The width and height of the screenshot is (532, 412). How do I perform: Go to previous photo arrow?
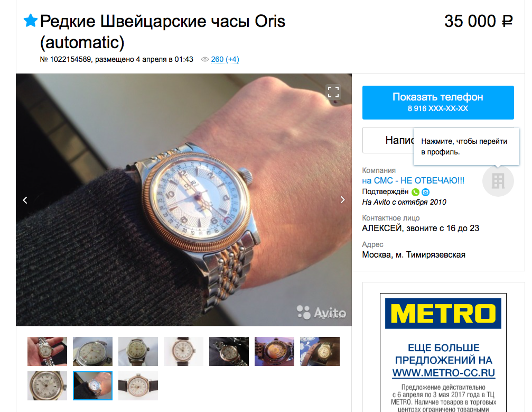coord(25,200)
